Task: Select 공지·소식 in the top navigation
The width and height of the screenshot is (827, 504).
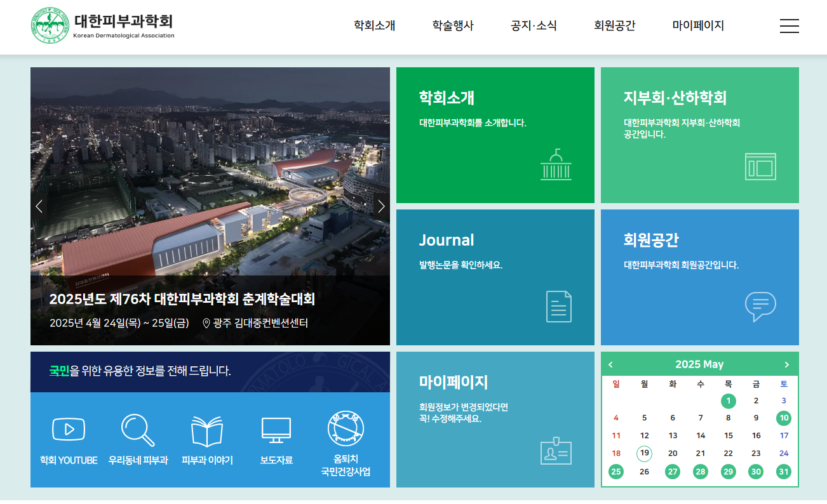Action: (533, 26)
